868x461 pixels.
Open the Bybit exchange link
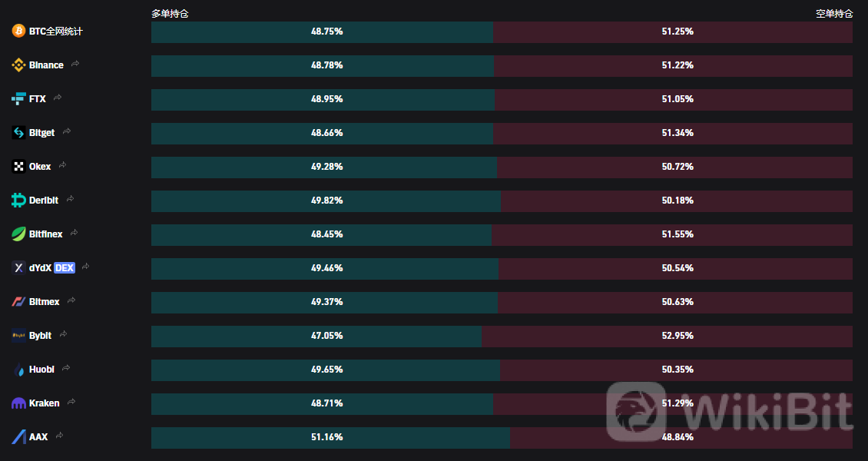pos(41,335)
